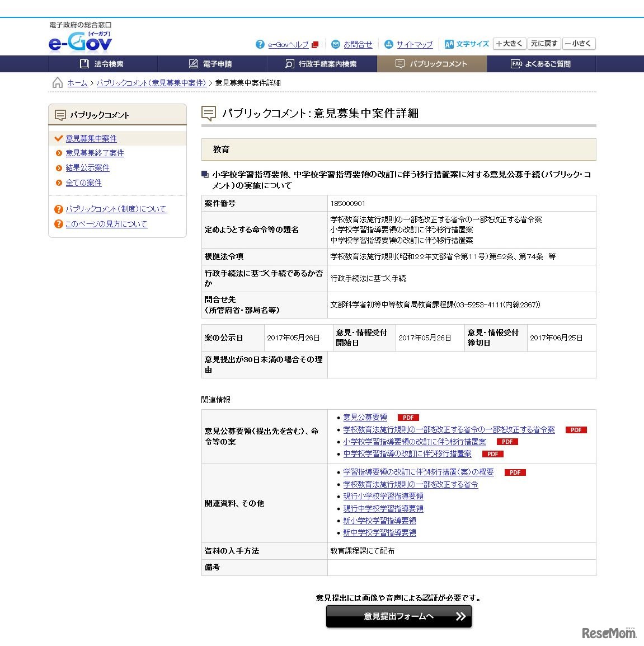The height and width of the screenshot is (646, 644).
Task: Click the orange question icon beside このページの見方について
Action: (59, 223)
